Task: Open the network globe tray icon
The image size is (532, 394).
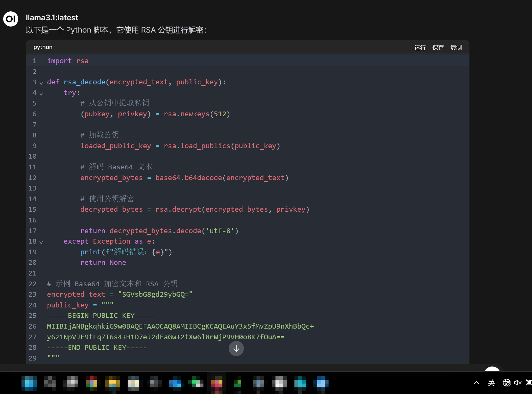Action: pos(507,383)
